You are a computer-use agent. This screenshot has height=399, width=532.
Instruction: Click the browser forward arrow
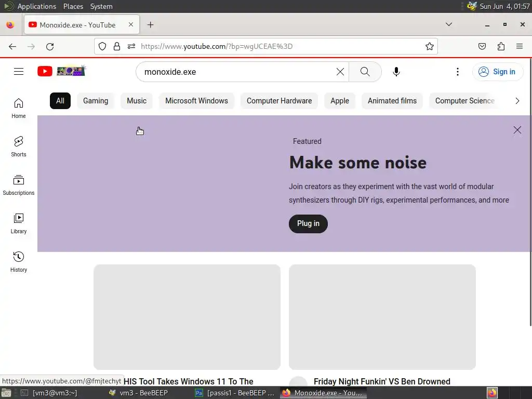(x=31, y=46)
